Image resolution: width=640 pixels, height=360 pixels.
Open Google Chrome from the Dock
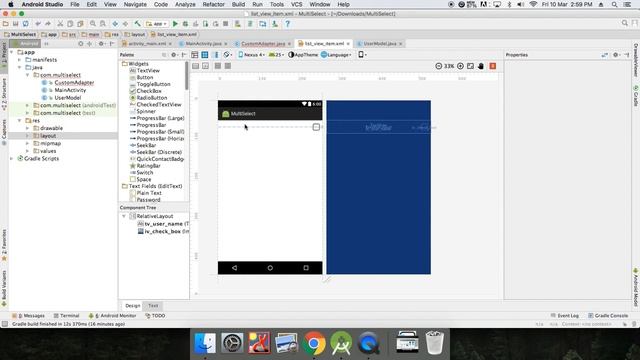coord(314,343)
